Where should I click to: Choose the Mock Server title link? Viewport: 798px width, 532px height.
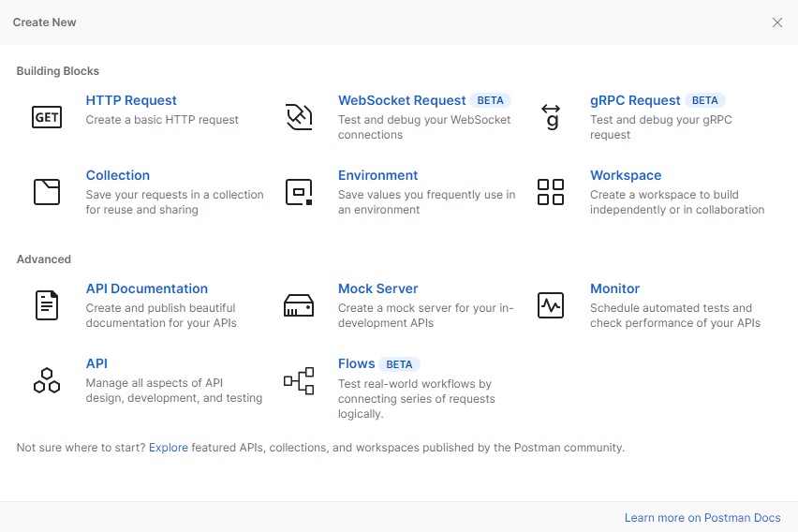378,288
